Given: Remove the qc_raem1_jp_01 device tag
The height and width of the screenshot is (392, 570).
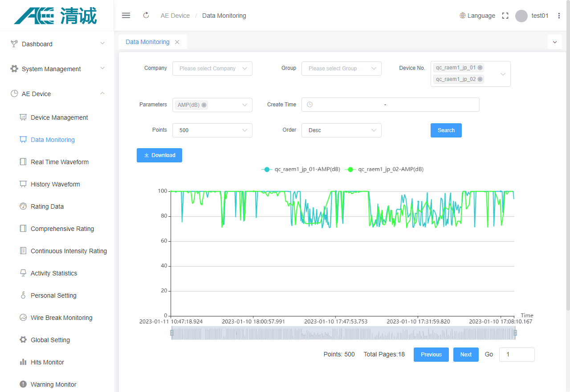Looking at the screenshot, I should [x=480, y=68].
